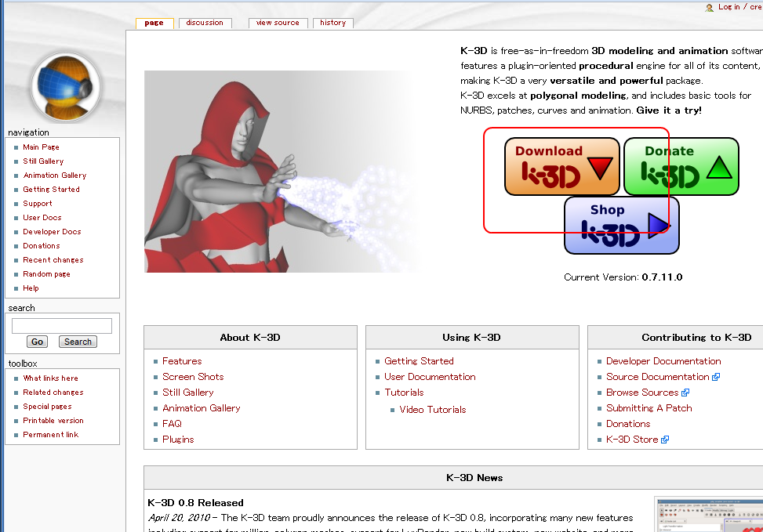
Task: Open the Browse Sources link
Action: click(642, 393)
